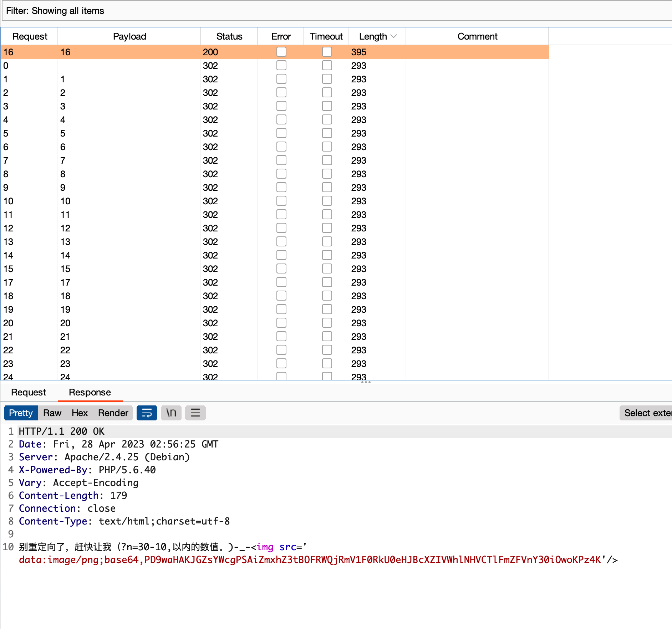
Task: Click the Comment column header
Action: 477,36
